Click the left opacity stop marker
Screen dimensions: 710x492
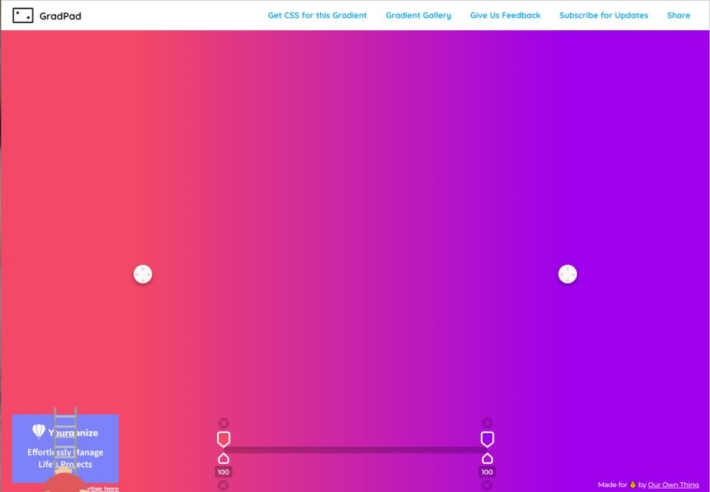(223, 458)
